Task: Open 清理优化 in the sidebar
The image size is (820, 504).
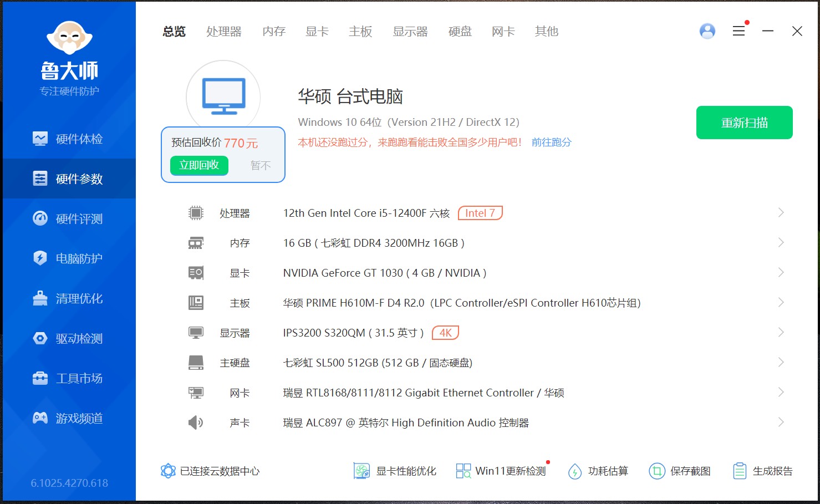Action: pos(68,298)
